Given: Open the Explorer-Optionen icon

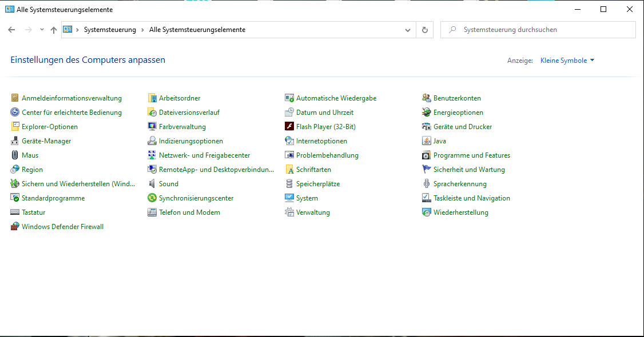Looking at the screenshot, I should pyautogui.click(x=15, y=127).
